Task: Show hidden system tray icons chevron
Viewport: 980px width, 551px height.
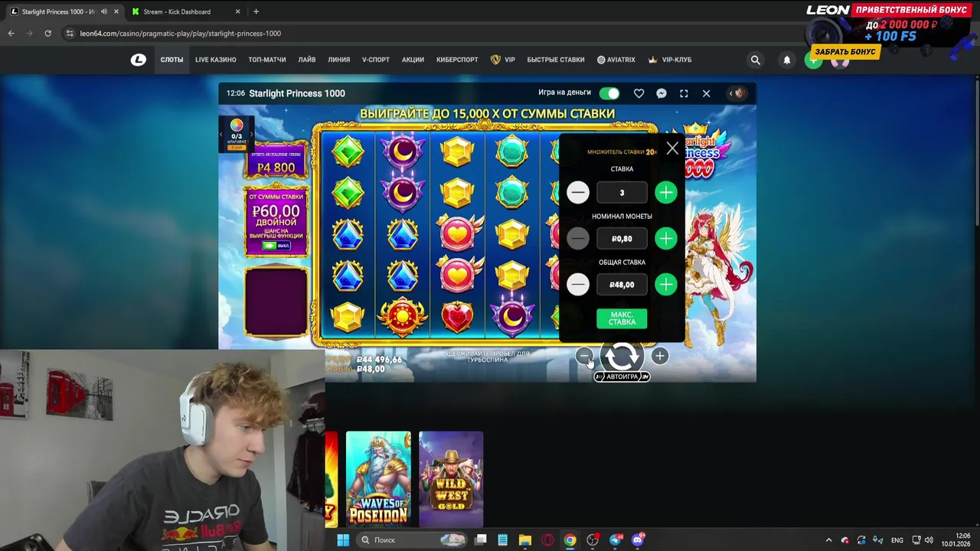Action: tap(828, 540)
